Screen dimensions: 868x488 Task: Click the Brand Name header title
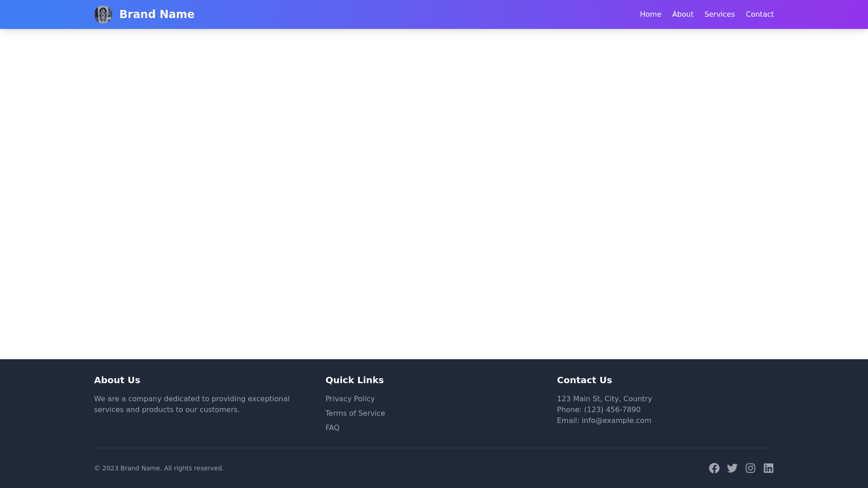[156, 14]
